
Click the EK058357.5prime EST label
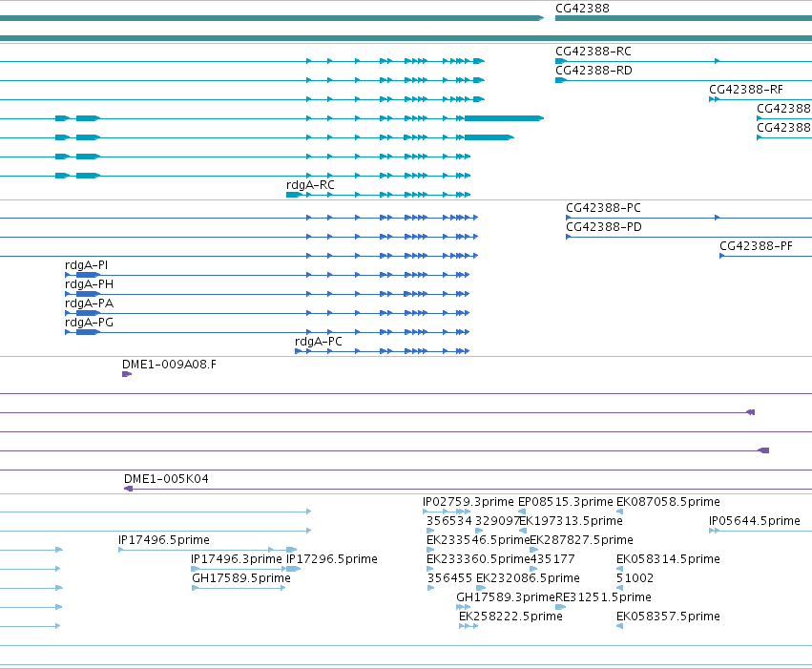668,617
